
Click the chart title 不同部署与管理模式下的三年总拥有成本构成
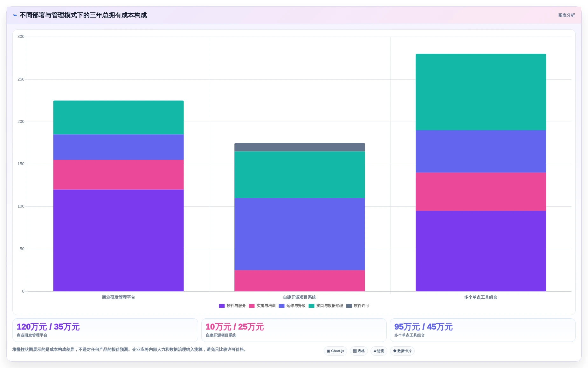[83, 15]
